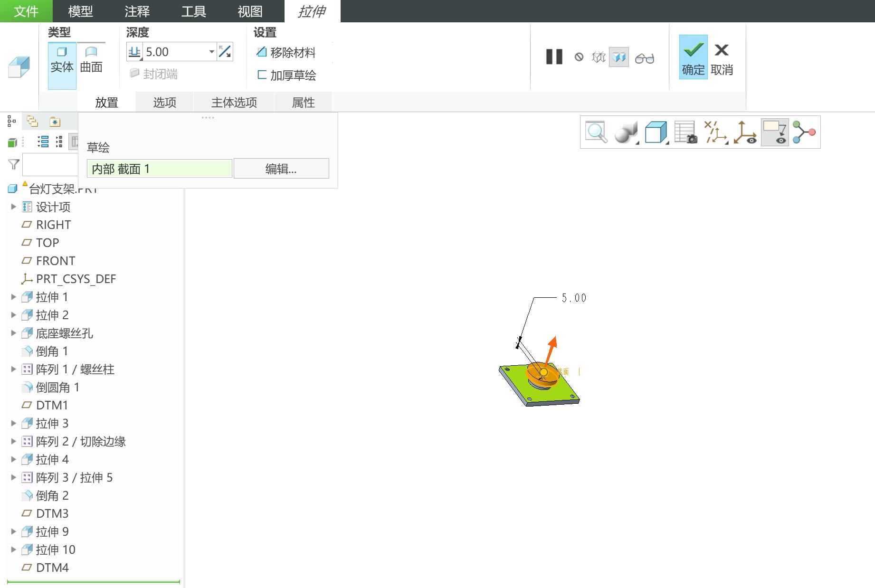875x588 pixels.
Task: Open the saved orientations box icon
Action: pos(656,132)
